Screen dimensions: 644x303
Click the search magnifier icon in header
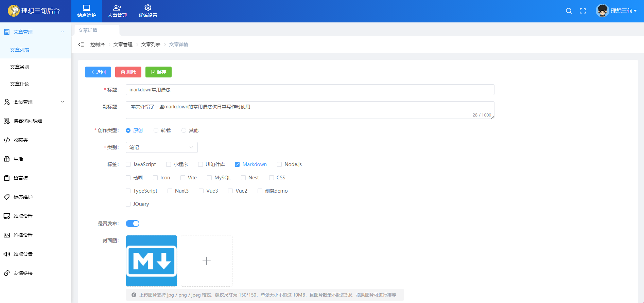pyautogui.click(x=569, y=11)
